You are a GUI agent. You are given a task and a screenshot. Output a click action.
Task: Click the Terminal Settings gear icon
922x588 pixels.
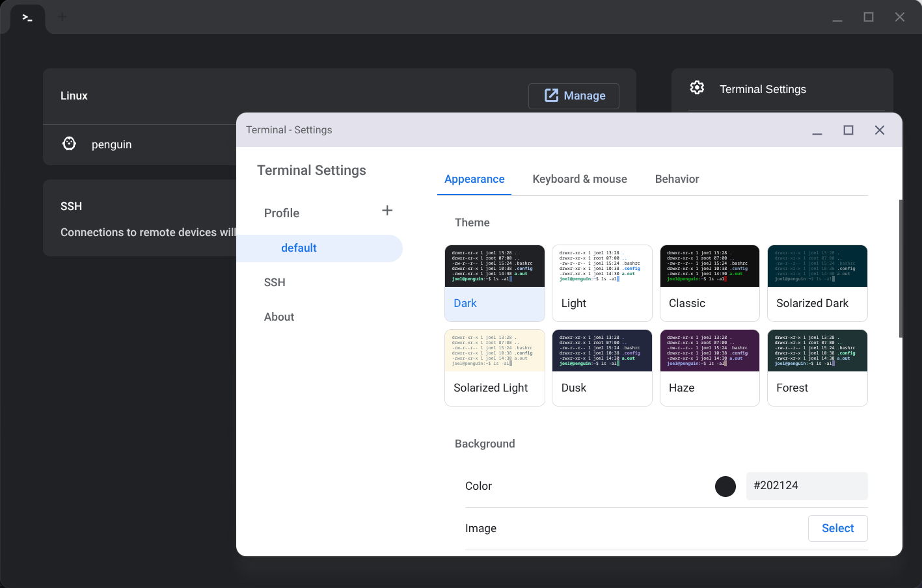click(x=697, y=88)
